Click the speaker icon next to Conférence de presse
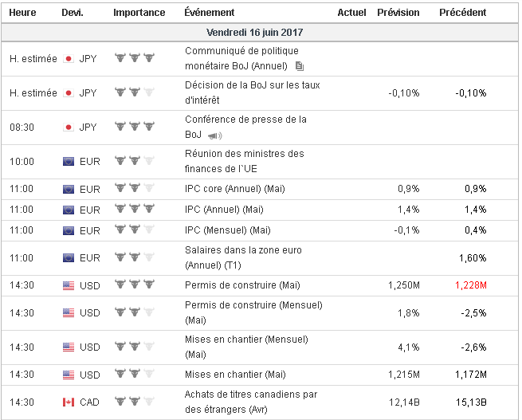Image resolution: width=522 pixels, height=420 pixels. coord(215,135)
